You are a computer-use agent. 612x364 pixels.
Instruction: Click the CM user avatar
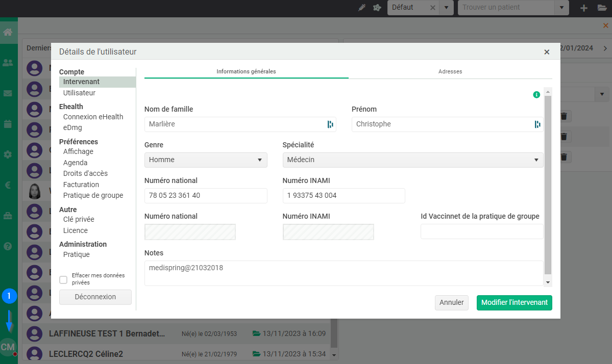[x=8, y=347]
